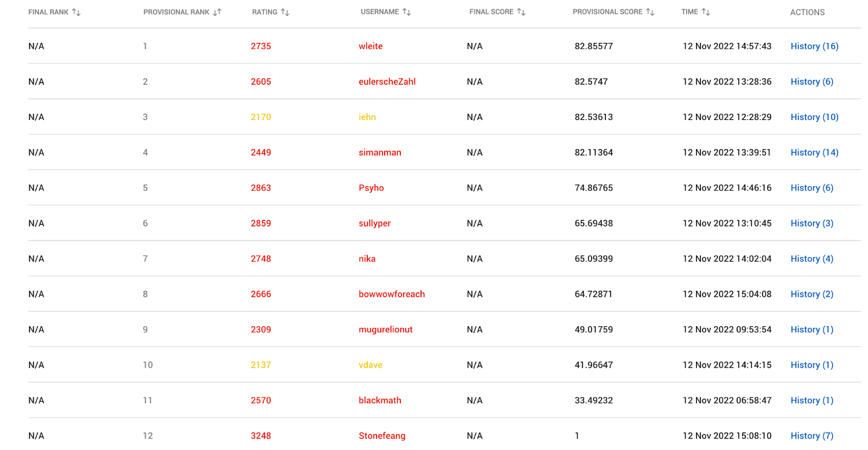Open History (4) for nika

coord(812,258)
